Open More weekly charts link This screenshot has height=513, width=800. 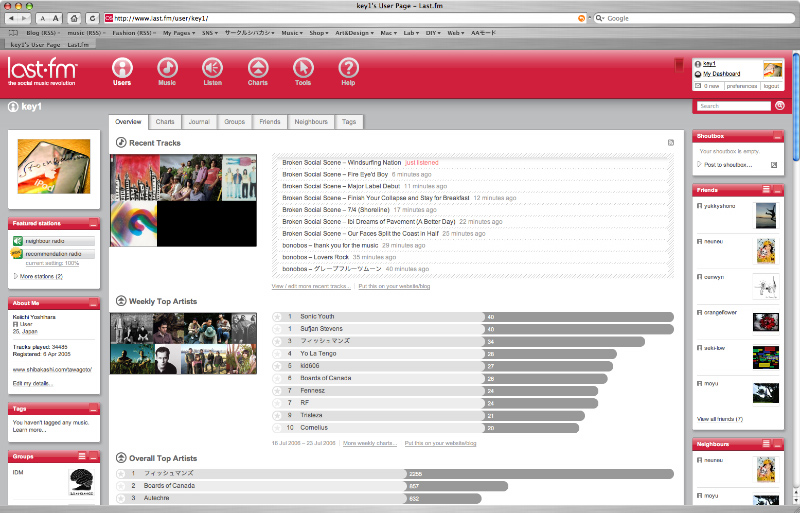(370, 443)
